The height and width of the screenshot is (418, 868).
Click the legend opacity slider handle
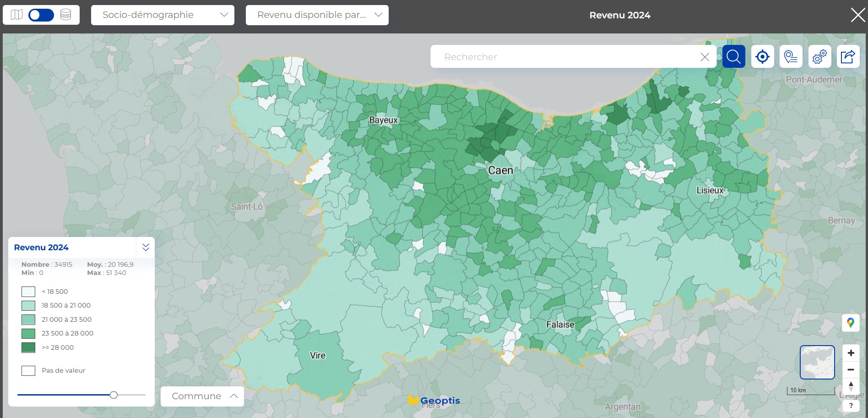coord(114,395)
